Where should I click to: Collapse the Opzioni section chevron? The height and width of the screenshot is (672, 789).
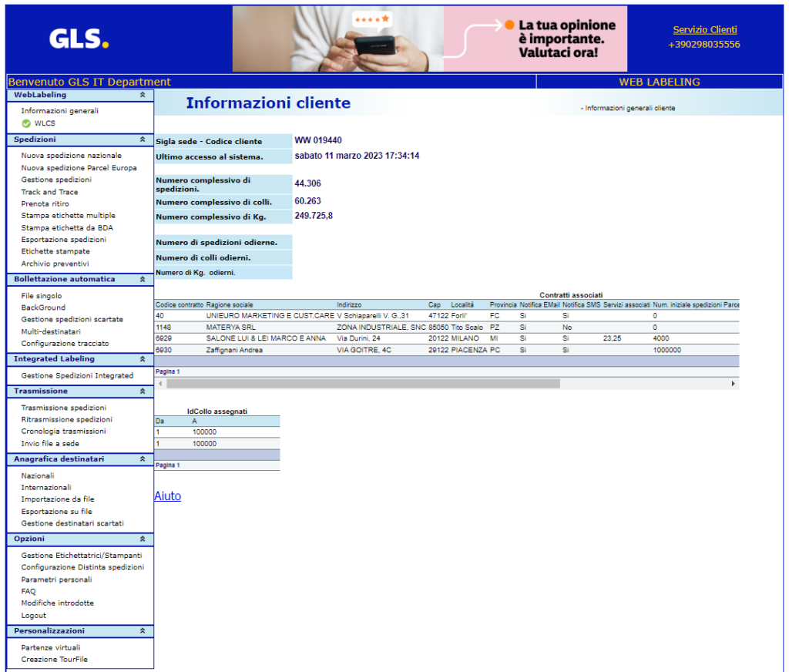[142, 539]
